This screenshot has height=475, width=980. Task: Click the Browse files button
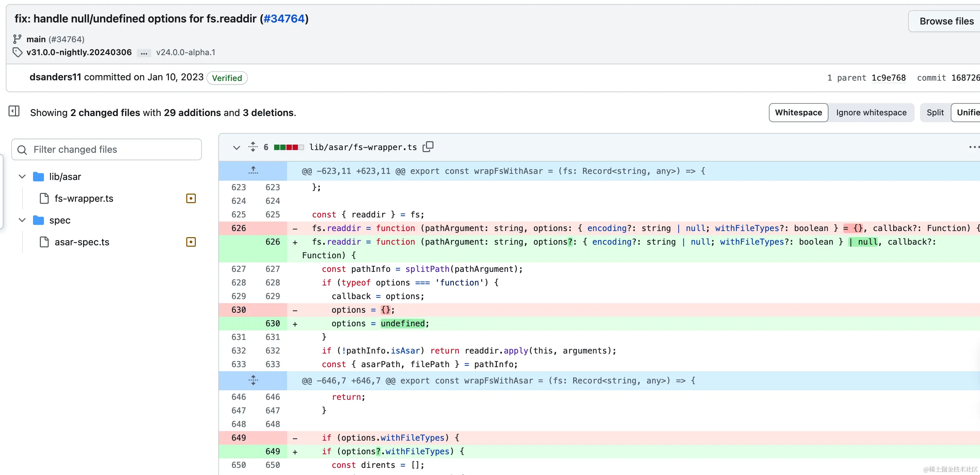coord(944,21)
